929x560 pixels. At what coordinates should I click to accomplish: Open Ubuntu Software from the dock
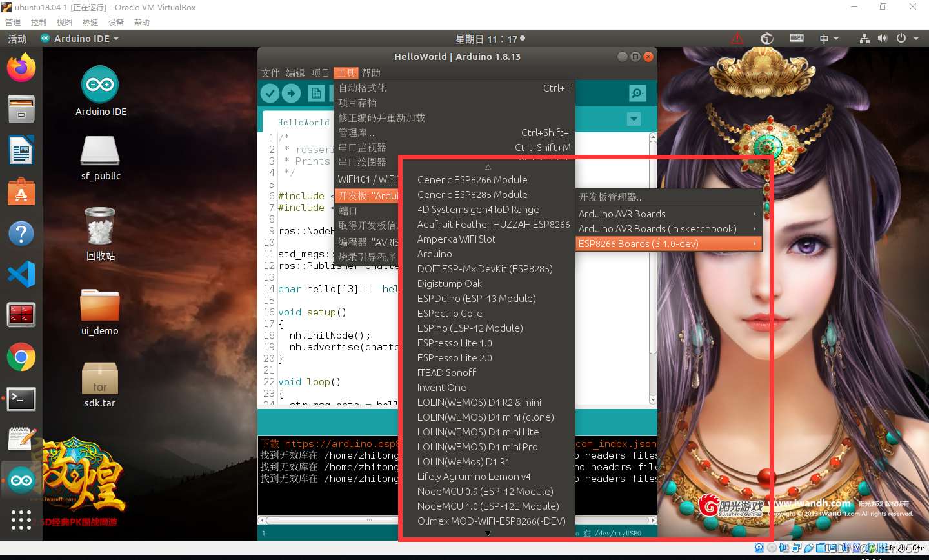coord(21,192)
